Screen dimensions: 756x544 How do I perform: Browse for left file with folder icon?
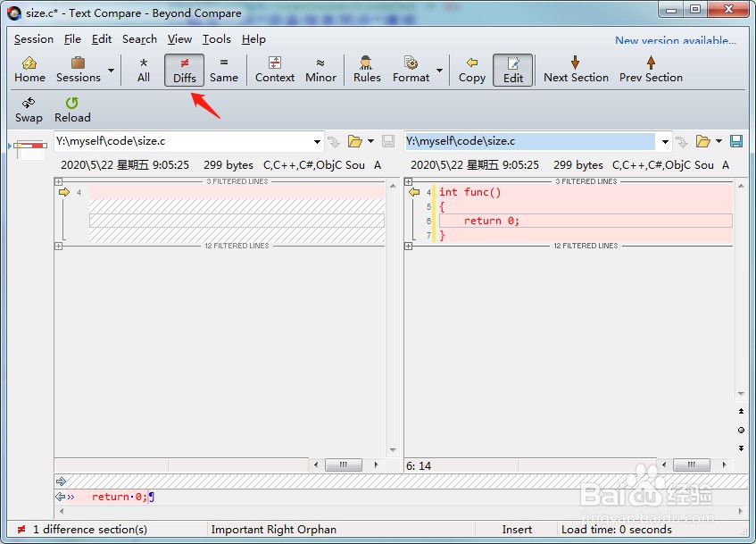pyautogui.click(x=355, y=141)
